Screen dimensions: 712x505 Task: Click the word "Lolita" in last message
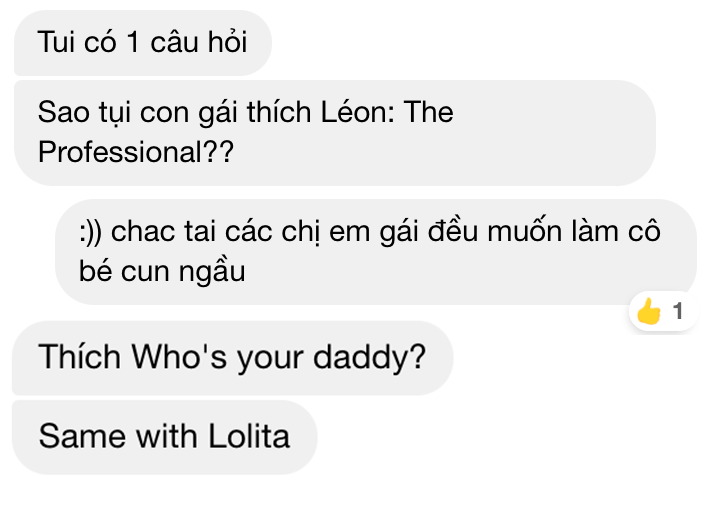click(249, 436)
